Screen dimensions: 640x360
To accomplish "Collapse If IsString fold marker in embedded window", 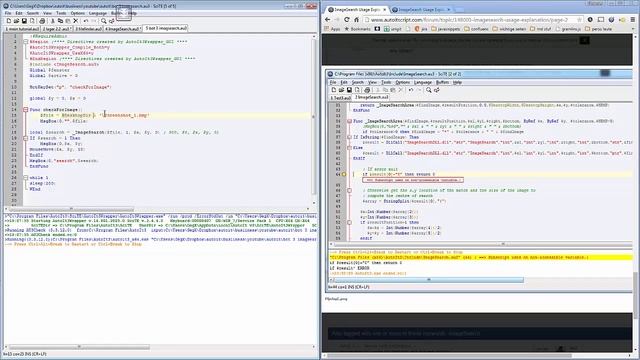I will [x=349, y=137].
